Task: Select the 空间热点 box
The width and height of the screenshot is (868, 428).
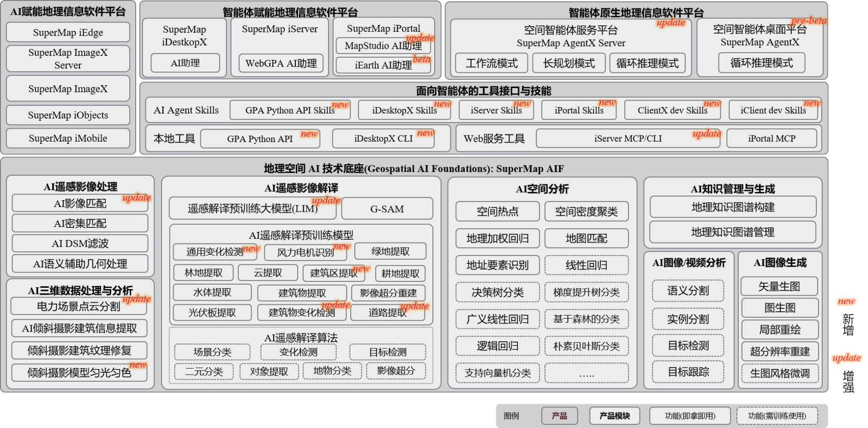Action: [x=497, y=211]
